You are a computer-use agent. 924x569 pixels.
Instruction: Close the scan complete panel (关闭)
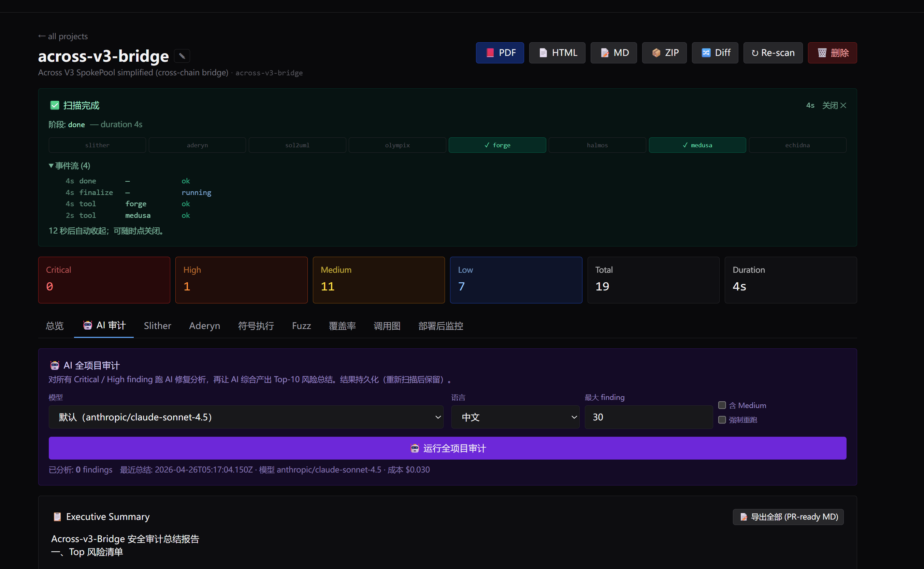(x=834, y=105)
